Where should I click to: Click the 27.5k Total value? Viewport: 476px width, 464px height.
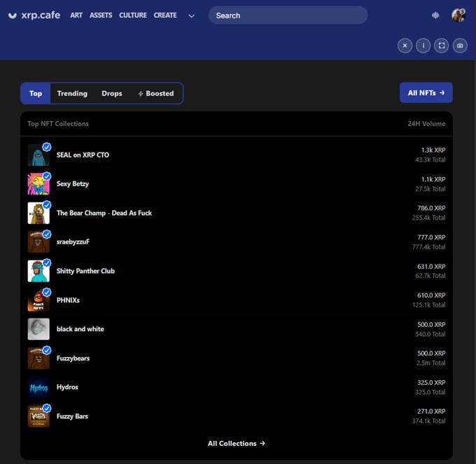[x=430, y=189]
